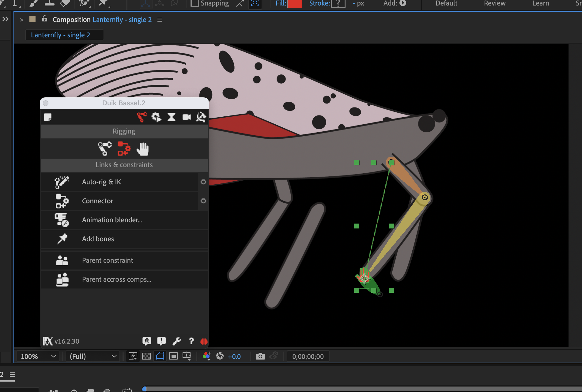The height and width of the screenshot is (392, 582).
Task: Open the (Full) resolution dropdown
Action: click(x=93, y=356)
